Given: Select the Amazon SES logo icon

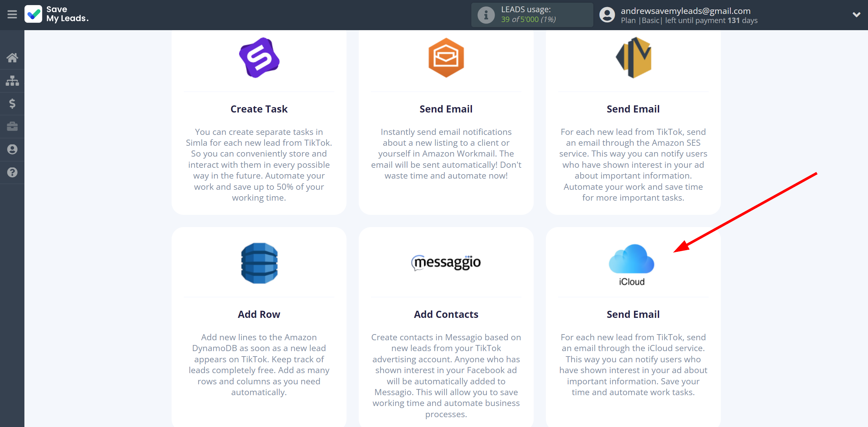Looking at the screenshot, I should (633, 58).
